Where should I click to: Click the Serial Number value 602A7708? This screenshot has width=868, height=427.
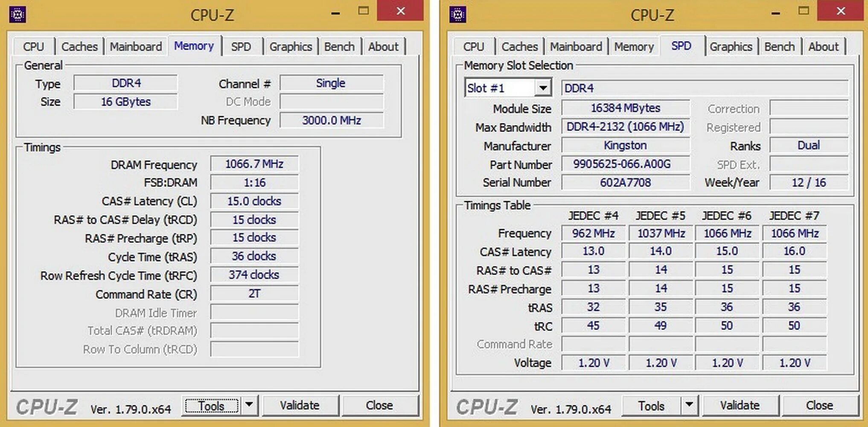626,183
